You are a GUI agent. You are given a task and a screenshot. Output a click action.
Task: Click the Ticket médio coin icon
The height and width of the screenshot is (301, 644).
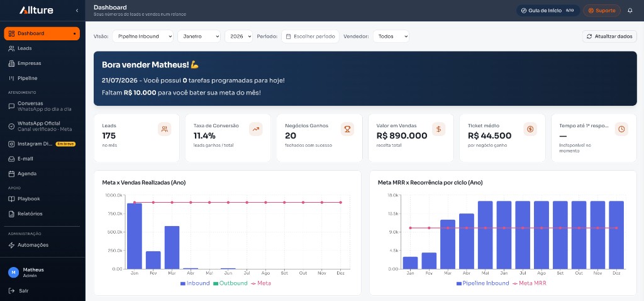(530, 129)
